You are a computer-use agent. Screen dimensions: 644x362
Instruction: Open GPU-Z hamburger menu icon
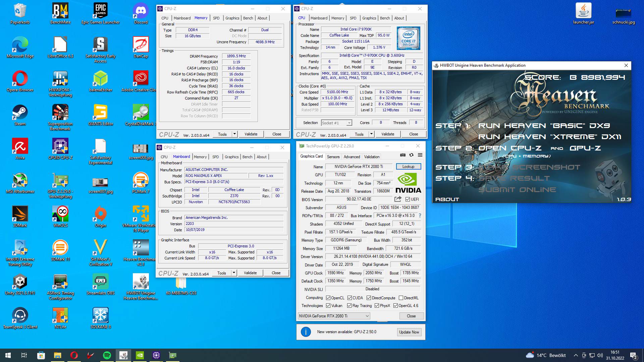(x=420, y=155)
